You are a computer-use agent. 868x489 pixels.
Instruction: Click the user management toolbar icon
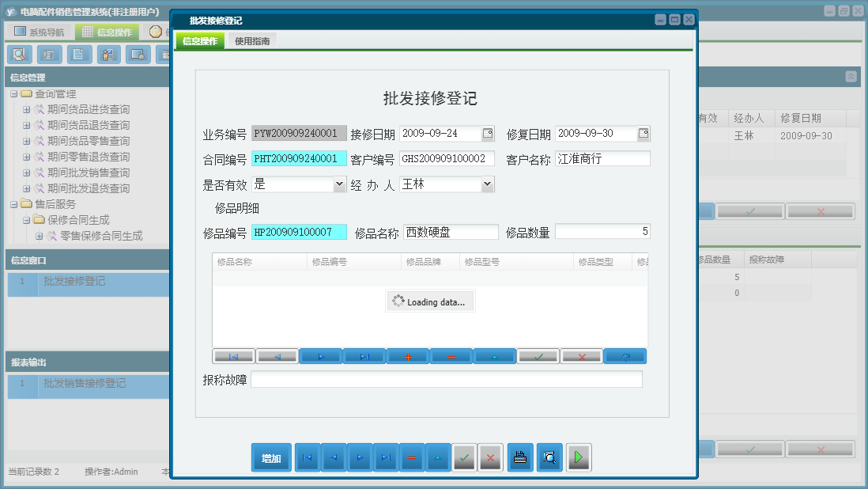click(108, 55)
